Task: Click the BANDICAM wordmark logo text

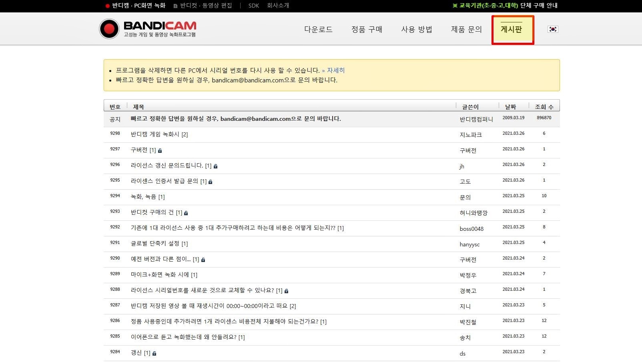Action: (160, 26)
